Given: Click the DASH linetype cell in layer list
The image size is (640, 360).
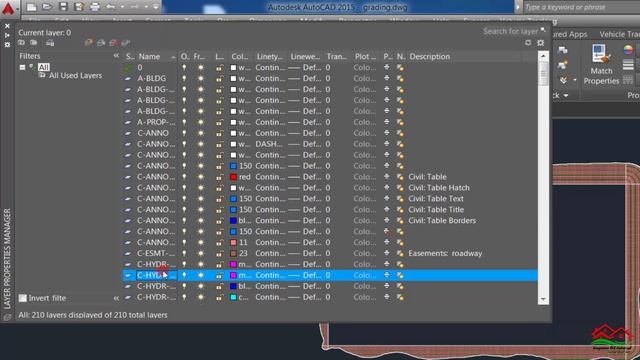Looking at the screenshot, I should 269,144.
